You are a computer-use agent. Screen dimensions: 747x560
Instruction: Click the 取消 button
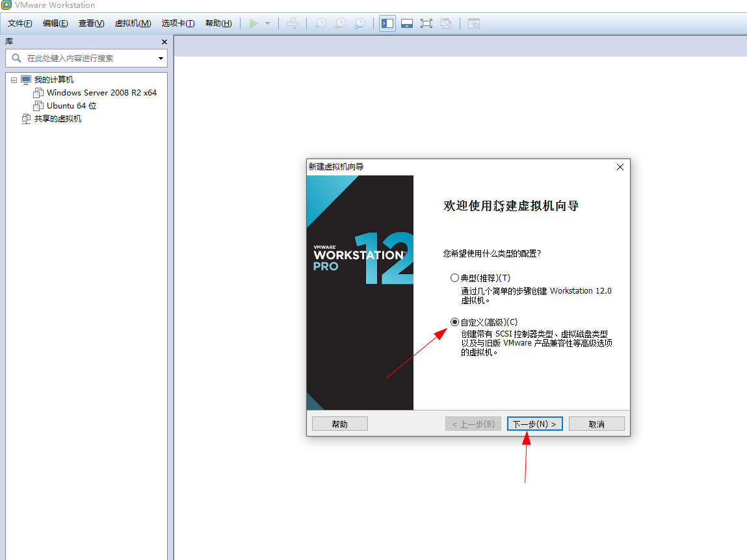coord(596,424)
